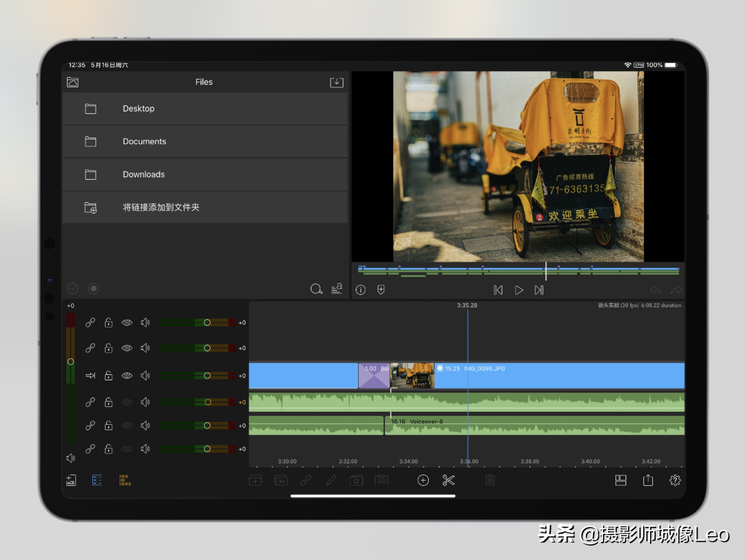Open the search tool in the Files library
Screen dimensions: 746x560
316,289
